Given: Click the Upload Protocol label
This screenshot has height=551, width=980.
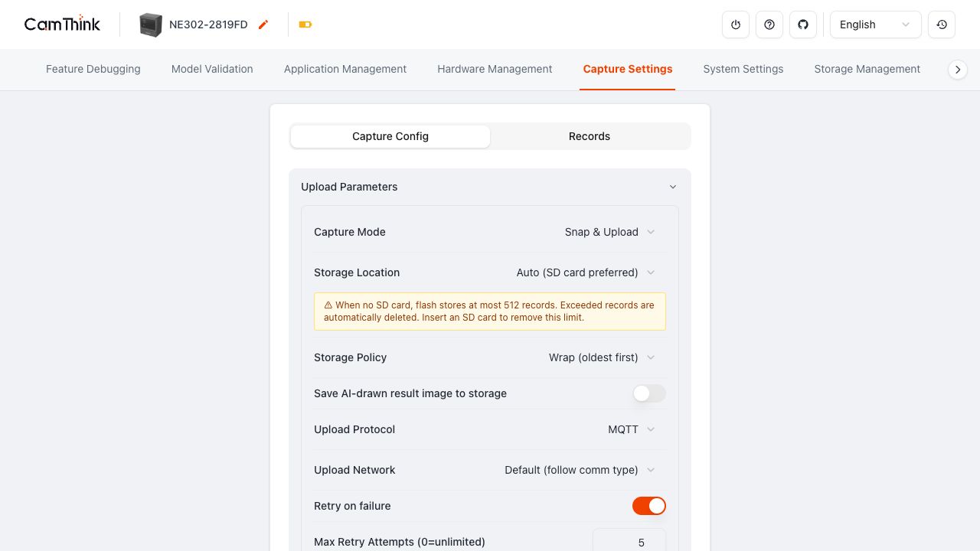Looking at the screenshot, I should coord(354,429).
